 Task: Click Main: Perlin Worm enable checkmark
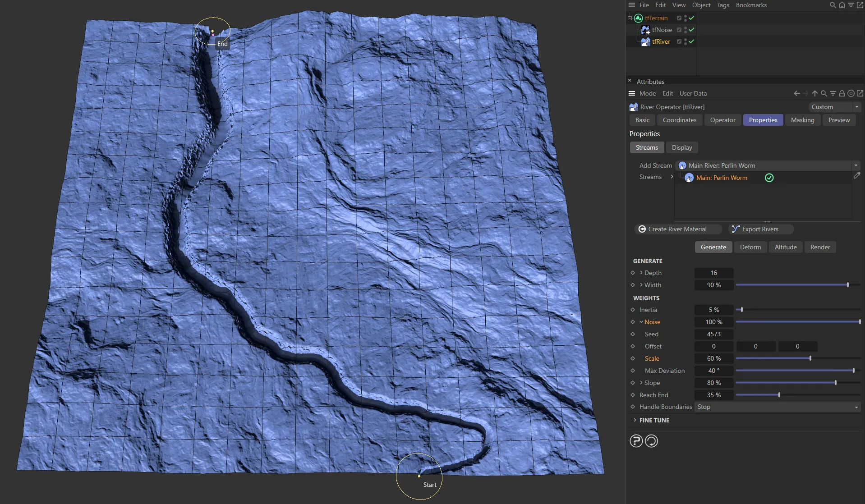point(769,178)
